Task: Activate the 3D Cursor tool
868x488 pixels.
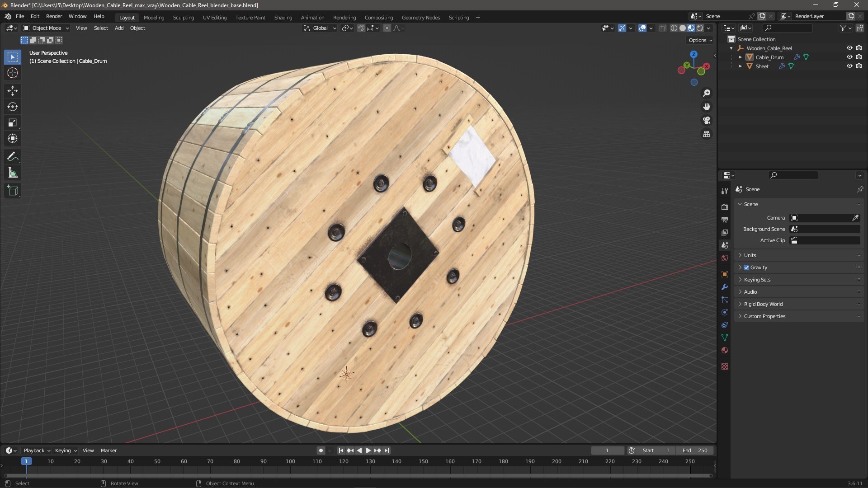Action: coord(13,73)
